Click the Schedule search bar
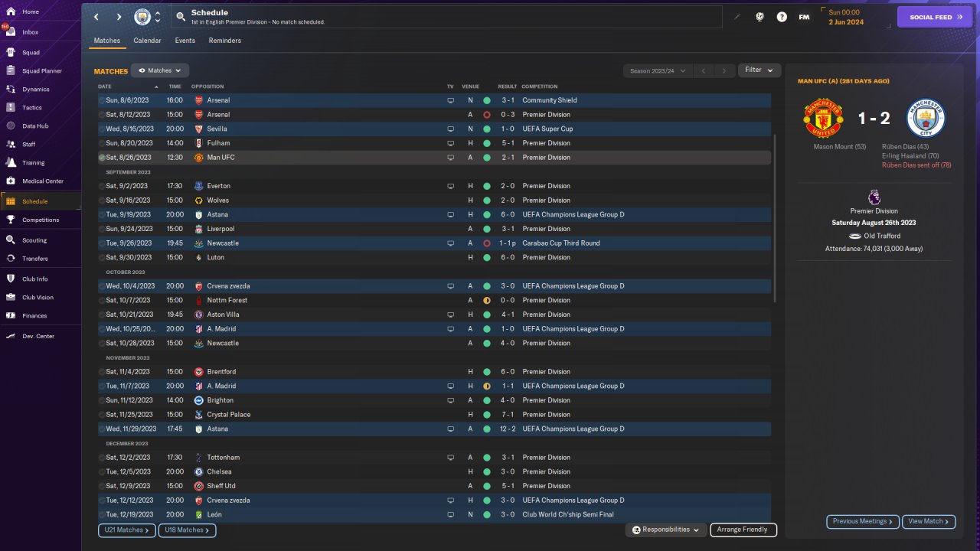 pyautogui.click(x=446, y=17)
